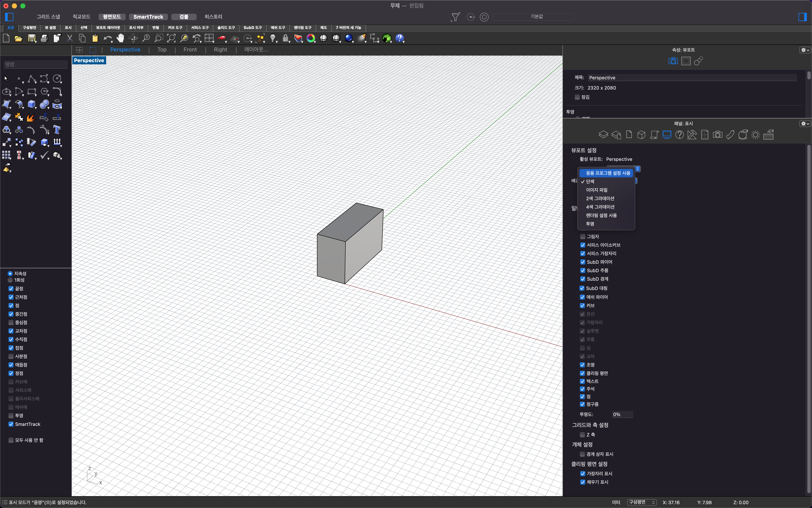Choose 4색 그라데이션 background option
Viewport: 812px width, 508px height.
point(606,207)
